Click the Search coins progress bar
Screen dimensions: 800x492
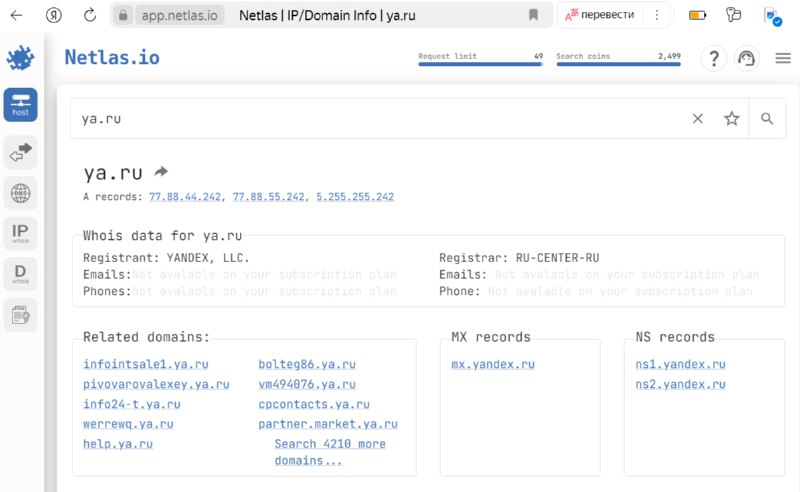click(x=618, y=64)
